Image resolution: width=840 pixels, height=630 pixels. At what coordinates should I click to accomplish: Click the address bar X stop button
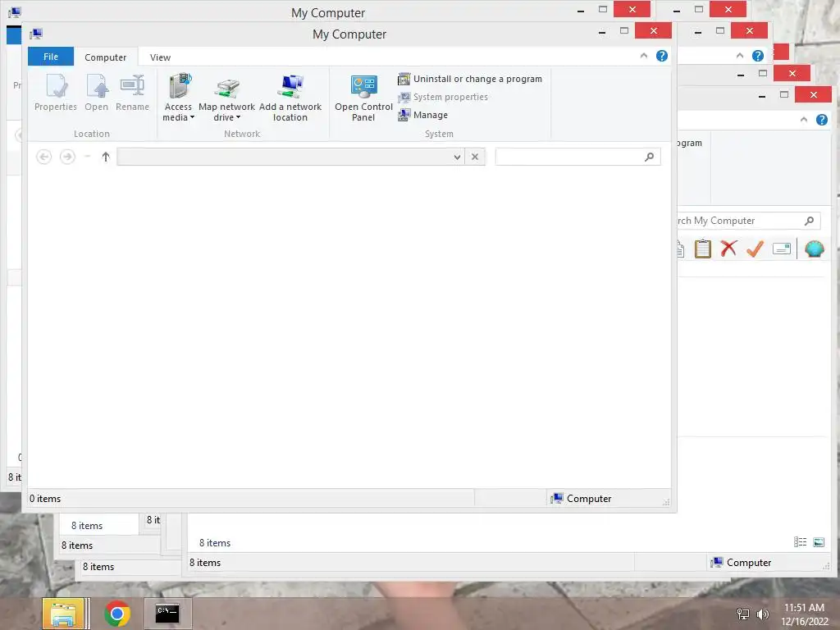(475, 157)
